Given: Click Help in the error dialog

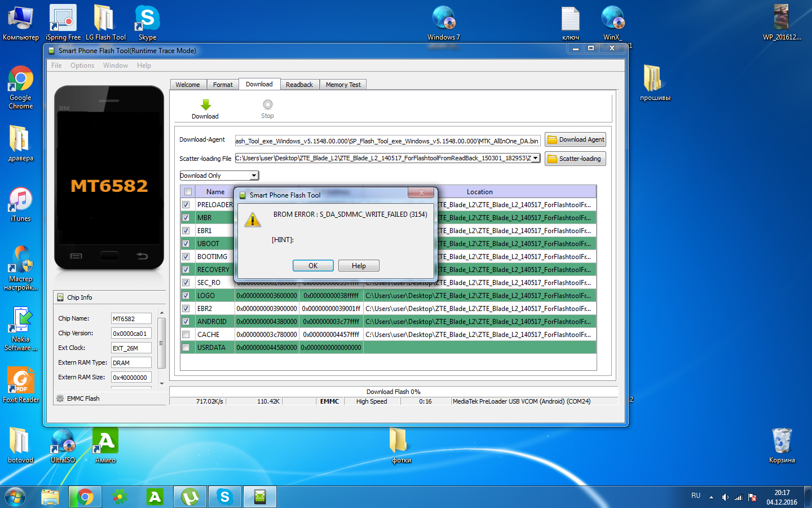Looking at the screenshot, I should (359, 266).
